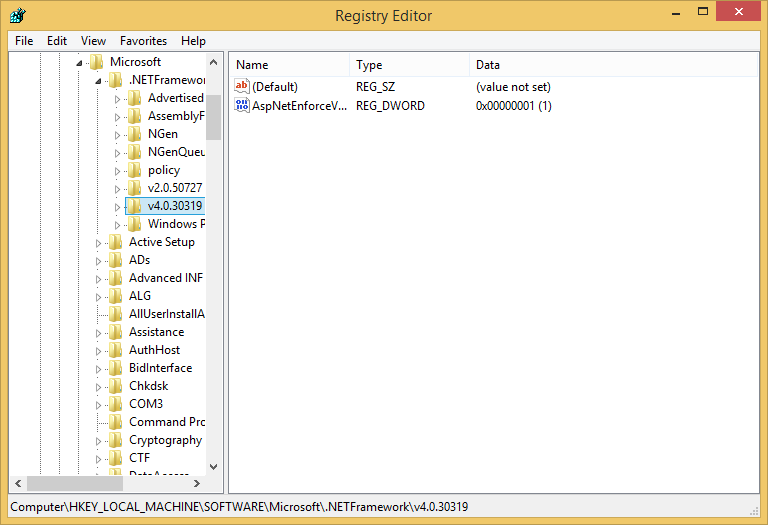The width and height of the screenshot is (768, 525).
Task: Click the tree vertical scrollbar thumb
Action: coord(214,118)
